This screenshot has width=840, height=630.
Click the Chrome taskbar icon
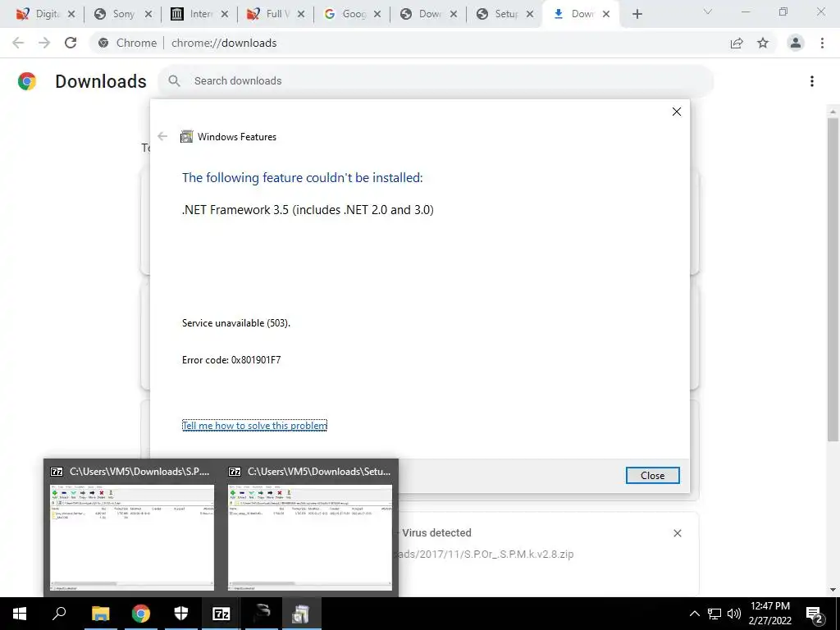coord(141,614)
